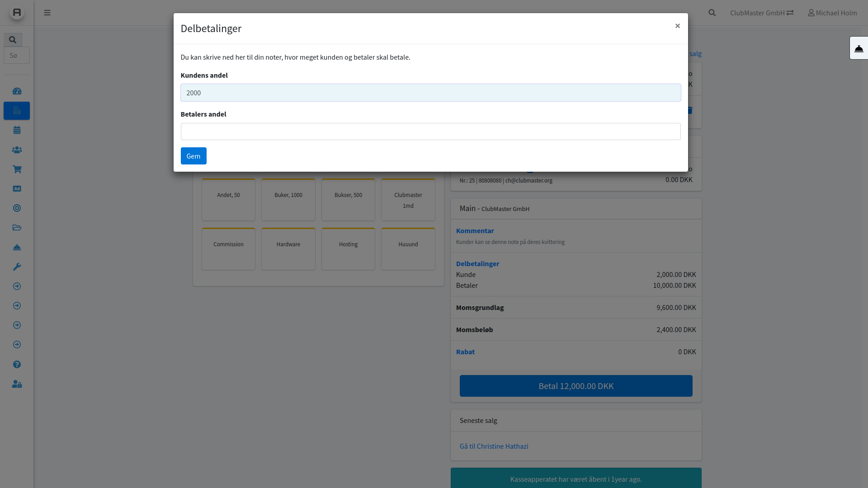Open the Michael Holm user menu
This screenshot has width=868, height=488.
[832, 13]
